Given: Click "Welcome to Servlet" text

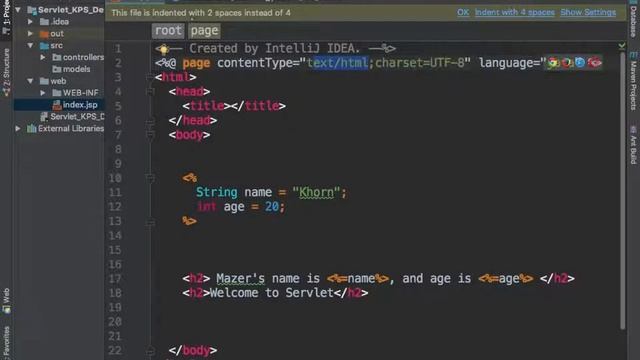Looking at the screenshot, I should point(272,293).
